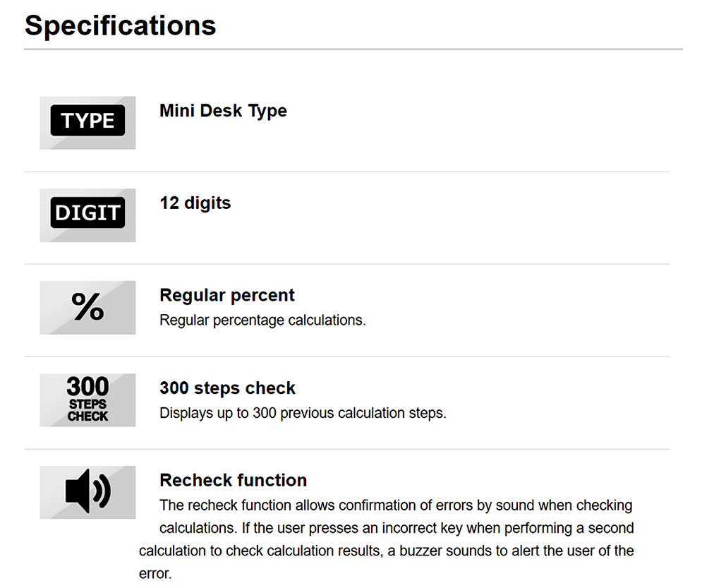Click the sound waves of the speaker icon
This screenshot has height=588, width=702.
tap(102, 491)
